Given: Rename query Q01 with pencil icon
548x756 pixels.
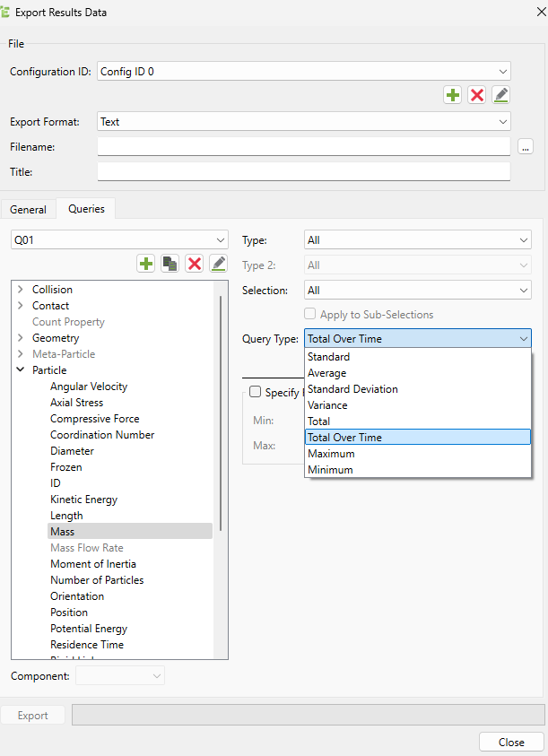Looking at the screenshot, I should (x=219, y=264).
